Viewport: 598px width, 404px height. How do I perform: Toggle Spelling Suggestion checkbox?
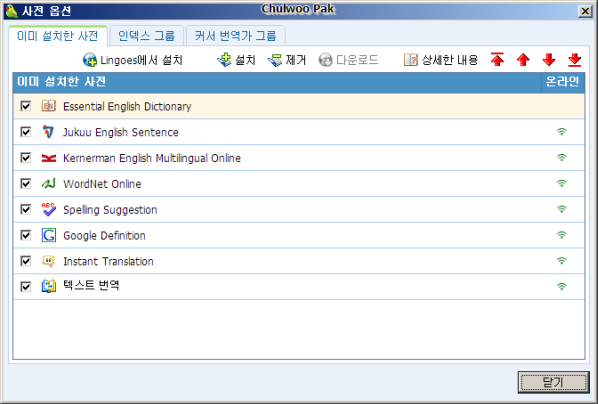coord(26,209)
